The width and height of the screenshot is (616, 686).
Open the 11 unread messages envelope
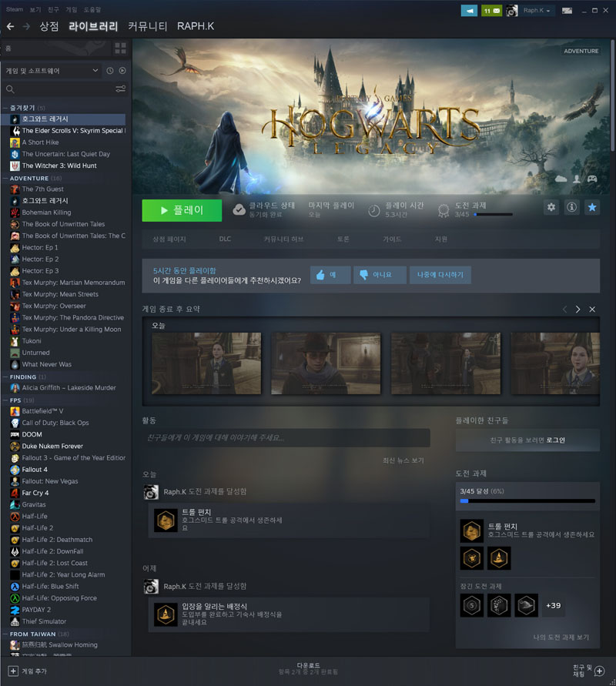pyautogui.click(x=491, y=11)
